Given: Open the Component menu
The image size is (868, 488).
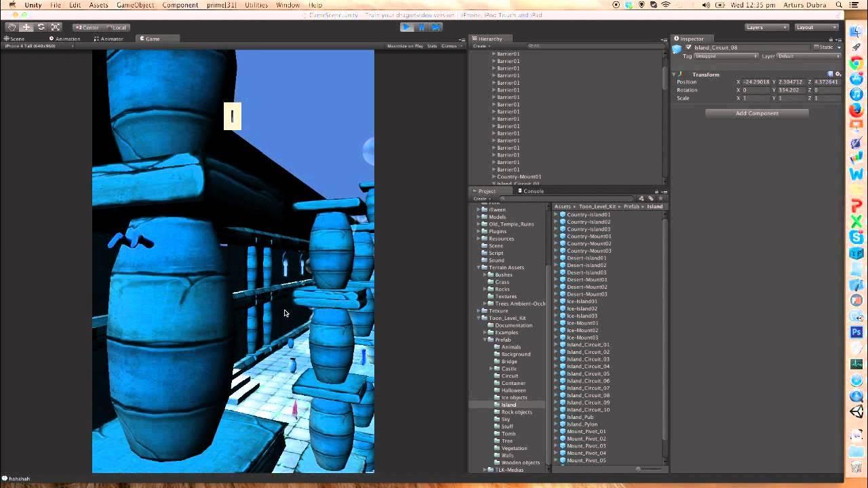Looking at the screenshot, I should click(180, 5).
